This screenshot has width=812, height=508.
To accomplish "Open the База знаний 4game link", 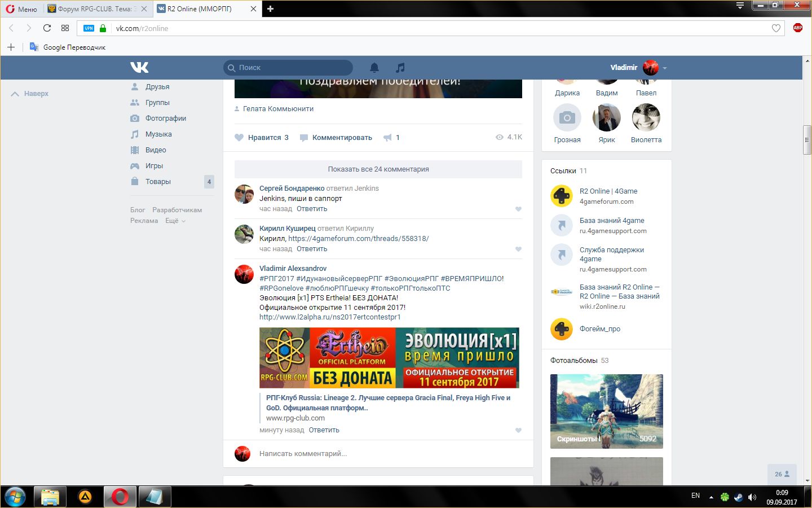I will 612,221.
